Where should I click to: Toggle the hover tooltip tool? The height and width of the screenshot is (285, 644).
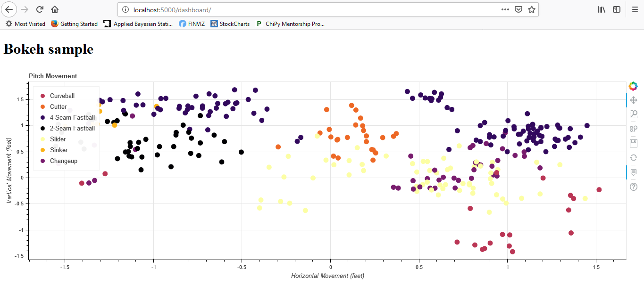(x=634, y=172)
